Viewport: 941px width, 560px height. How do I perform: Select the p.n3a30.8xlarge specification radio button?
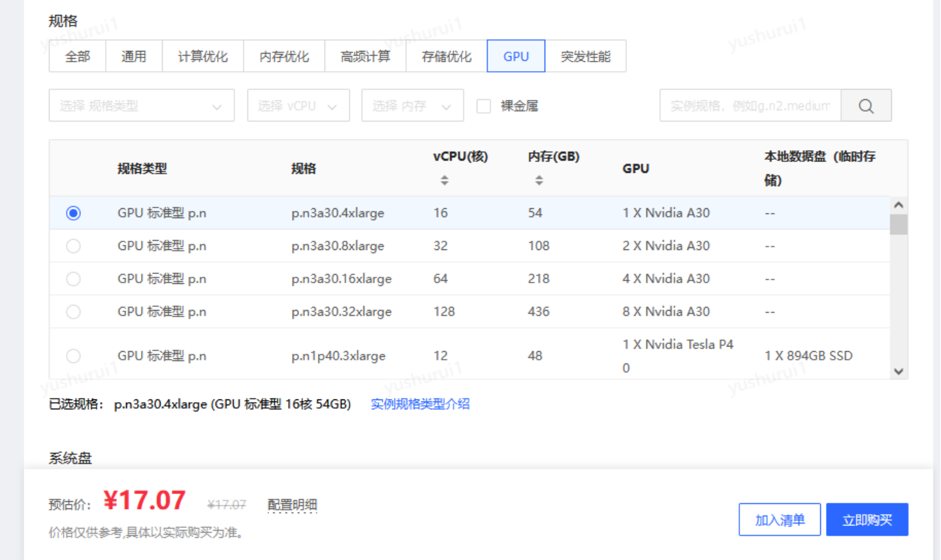(73, 246)
